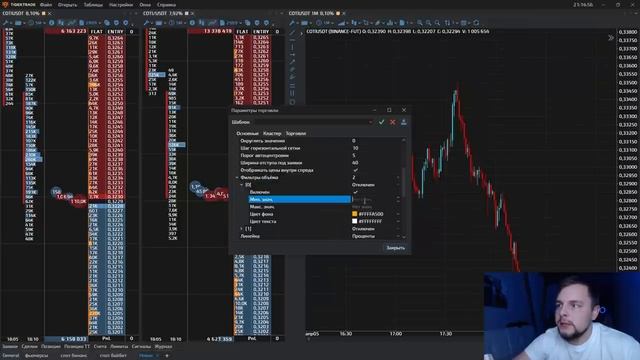This screenshot has width=640, height=360.
Task: Click the 'Мин. знач.' value input field
Action: [373, 200]
